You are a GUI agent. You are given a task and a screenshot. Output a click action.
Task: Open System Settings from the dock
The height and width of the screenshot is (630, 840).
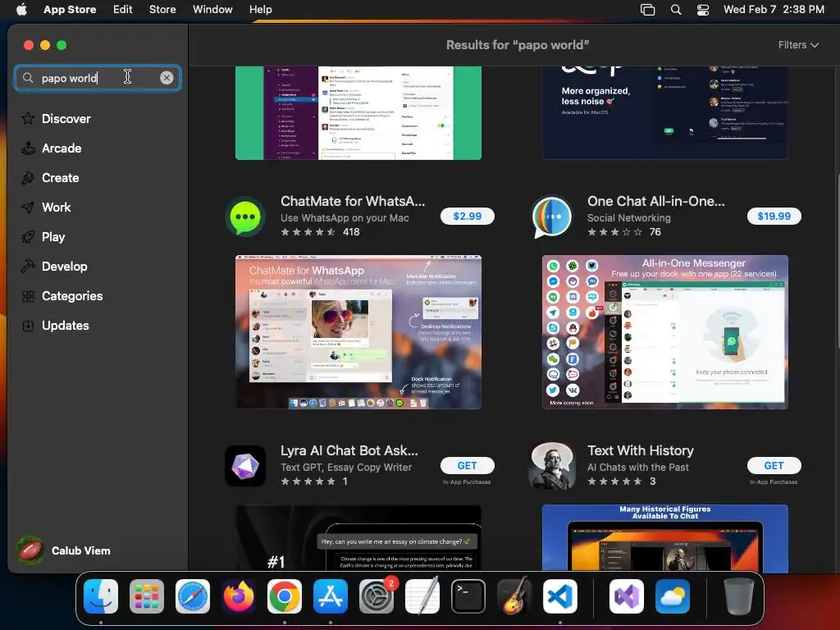377,596
